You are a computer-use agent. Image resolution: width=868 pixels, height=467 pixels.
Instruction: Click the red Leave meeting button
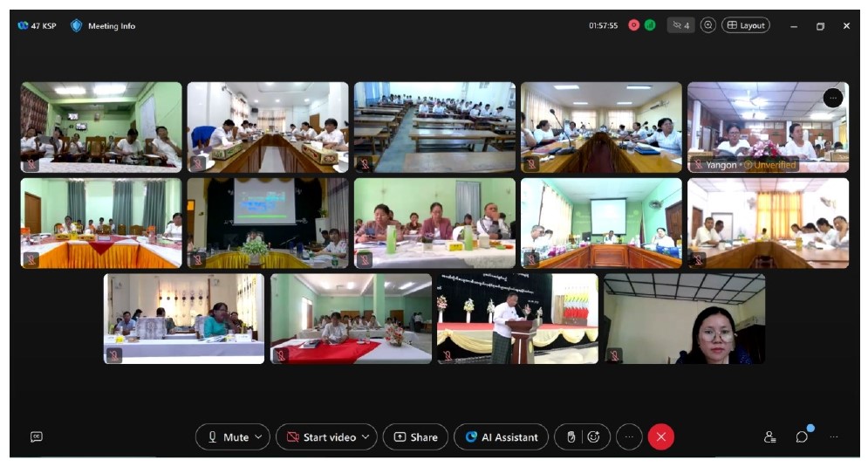660,437
